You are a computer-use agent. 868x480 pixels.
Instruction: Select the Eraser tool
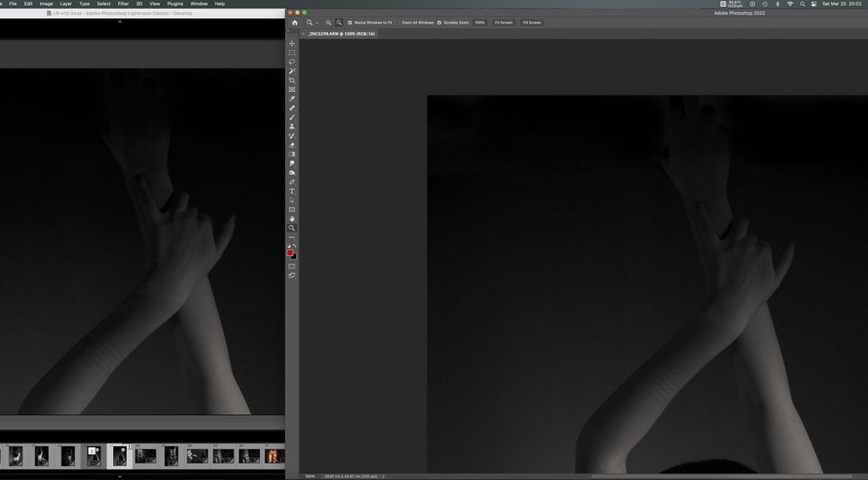click(x=292, y=145)
